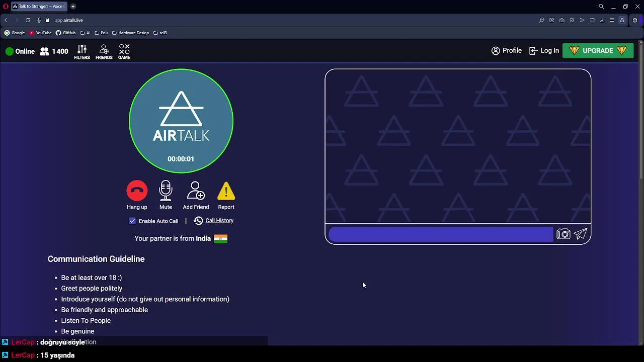Open the Friends list
Image resolution: width=644 pixels, height=362 pixels.
[x=104, y=52]
